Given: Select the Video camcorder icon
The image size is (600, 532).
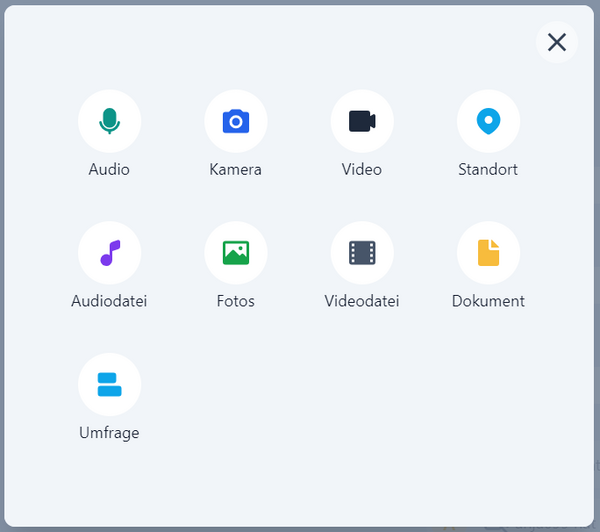Looking at the screenshot, I should point(362,122).
